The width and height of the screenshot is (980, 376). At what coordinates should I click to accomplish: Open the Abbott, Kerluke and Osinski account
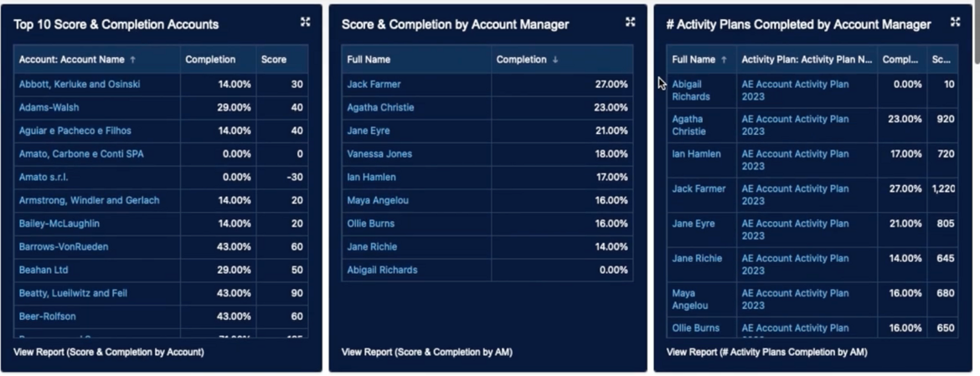coord(80,85)
